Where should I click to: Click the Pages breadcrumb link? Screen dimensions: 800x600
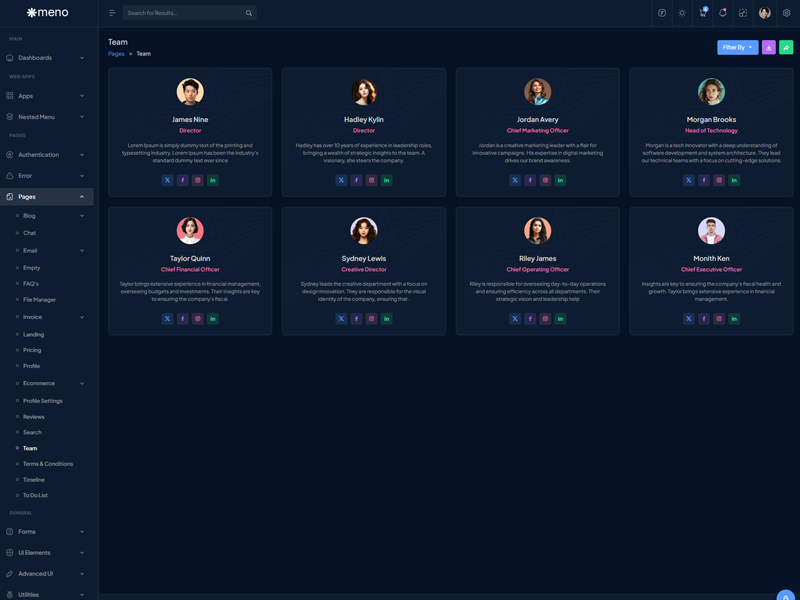pos(116,54)
